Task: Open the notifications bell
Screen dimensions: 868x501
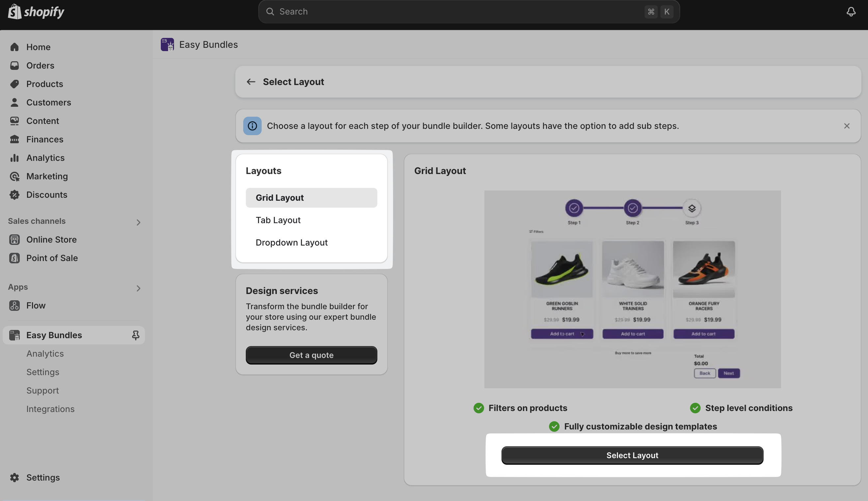Action: [x=851, y=11]
